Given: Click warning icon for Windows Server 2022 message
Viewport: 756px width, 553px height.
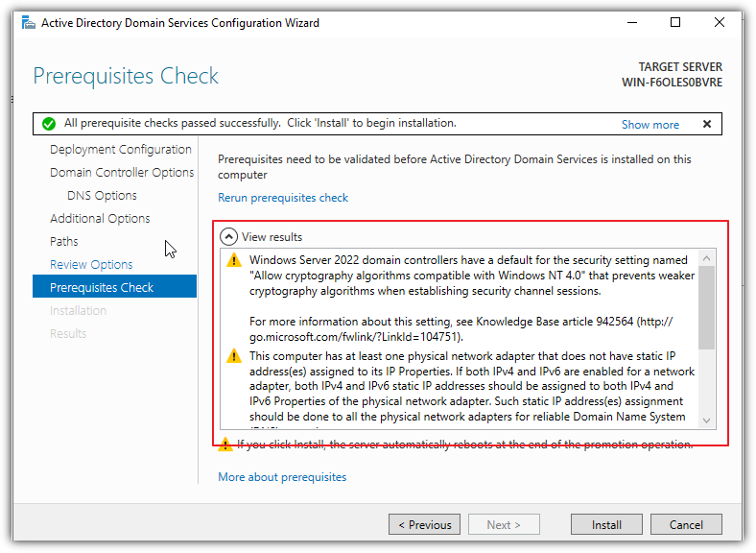Looking at the screenshot, I should point(234,260).
